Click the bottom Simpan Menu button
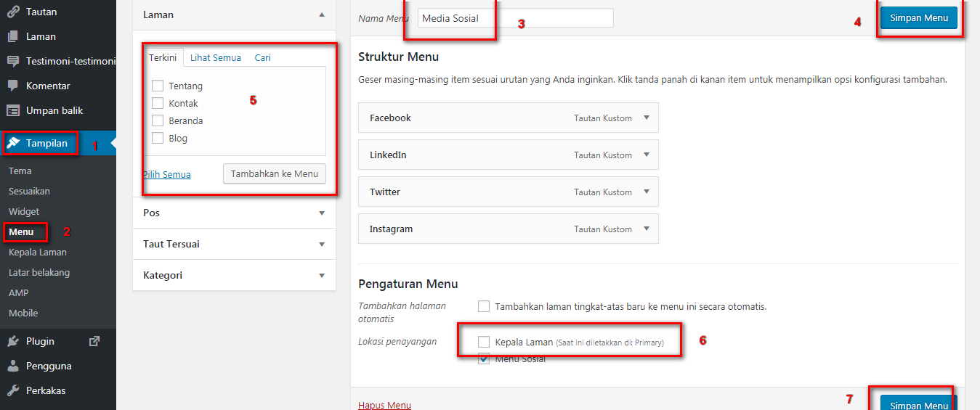980x410 pixels. pyautogui.click(x=919, y=403)
